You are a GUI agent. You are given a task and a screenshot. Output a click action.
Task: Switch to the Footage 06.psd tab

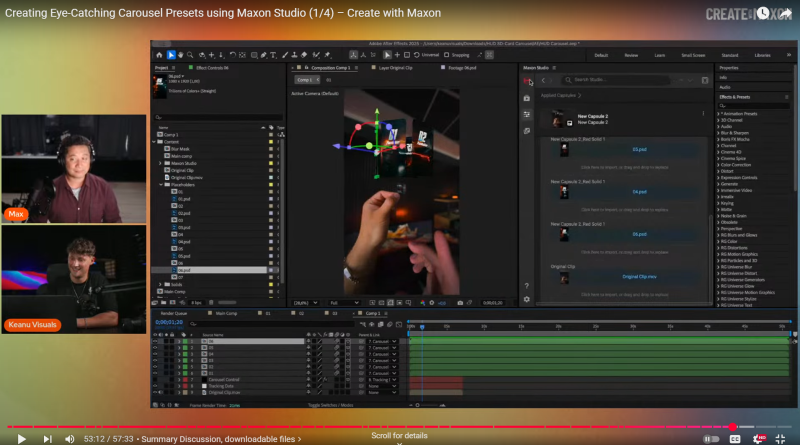pyautogui.click(x=462, y=67)
